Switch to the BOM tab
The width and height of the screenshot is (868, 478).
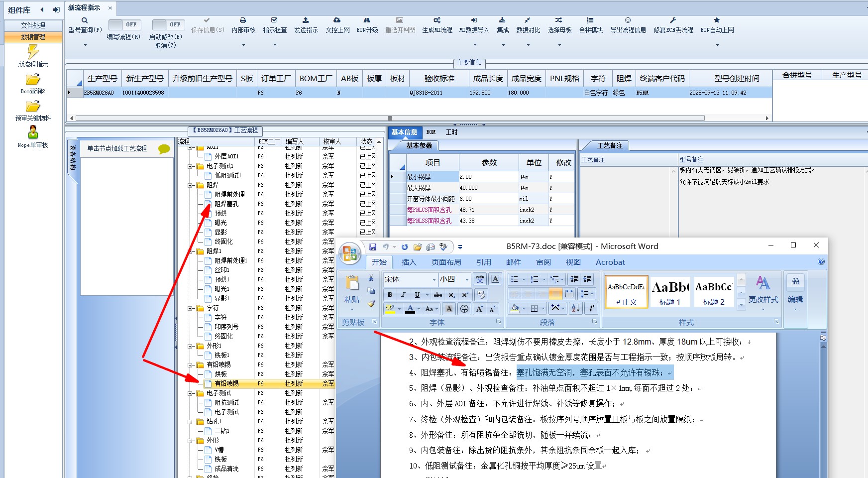click(x=431, y=132)
